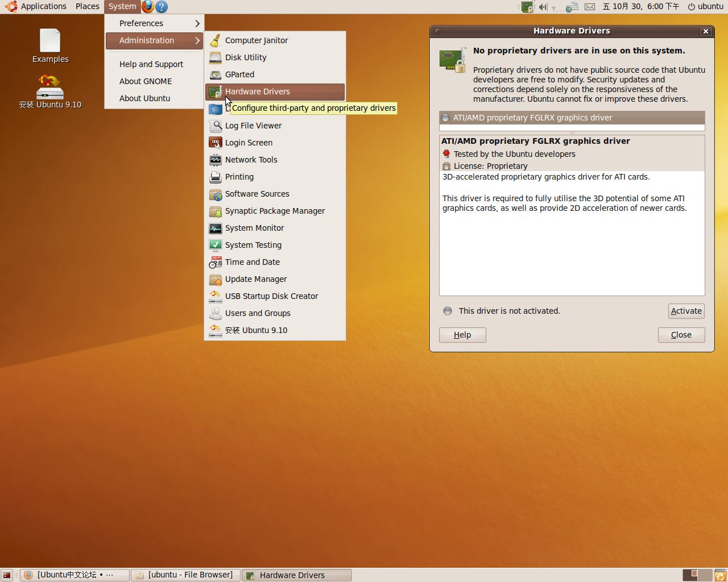The image size is (728, 582).
Task: Click the GParted icon in menu
Action: click(216, 74)
